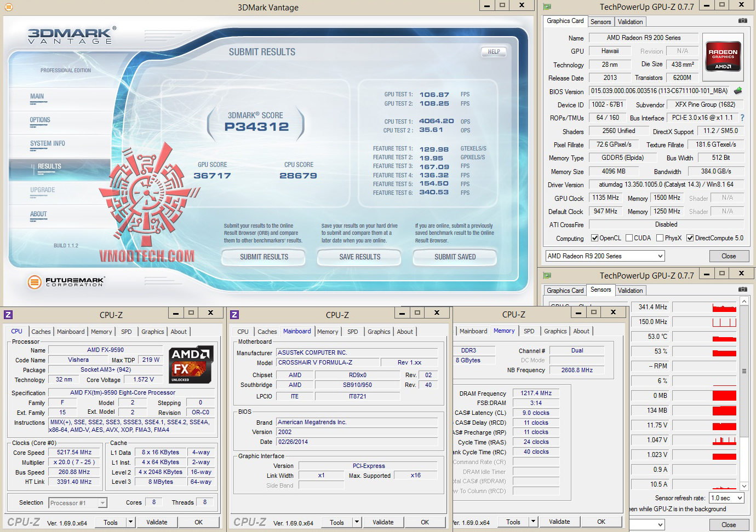
Task: Expand Tools arrow in Mainboard CPU-Z window
Action: point(357,522)
